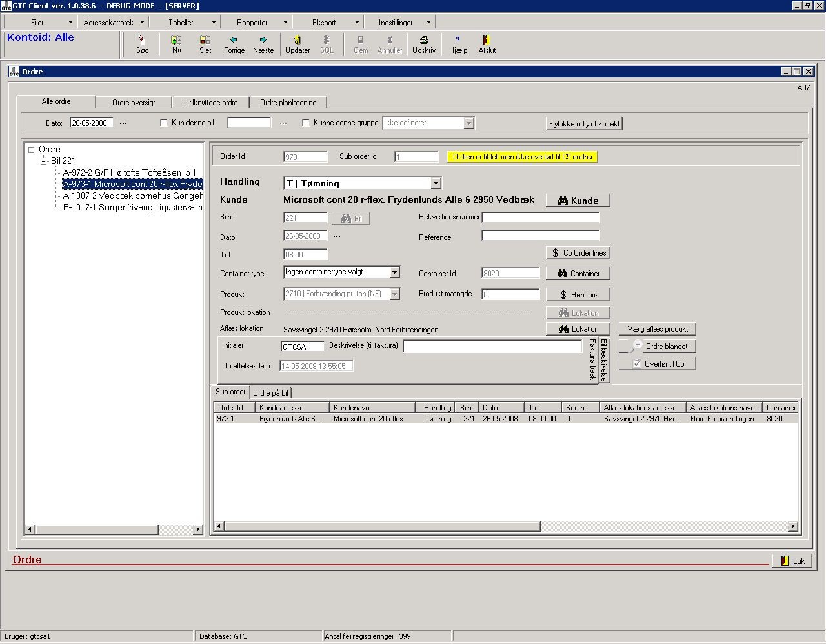Select tree order A-972-2 G/F Højtofte
826x644 pixels.
[129, 173]
